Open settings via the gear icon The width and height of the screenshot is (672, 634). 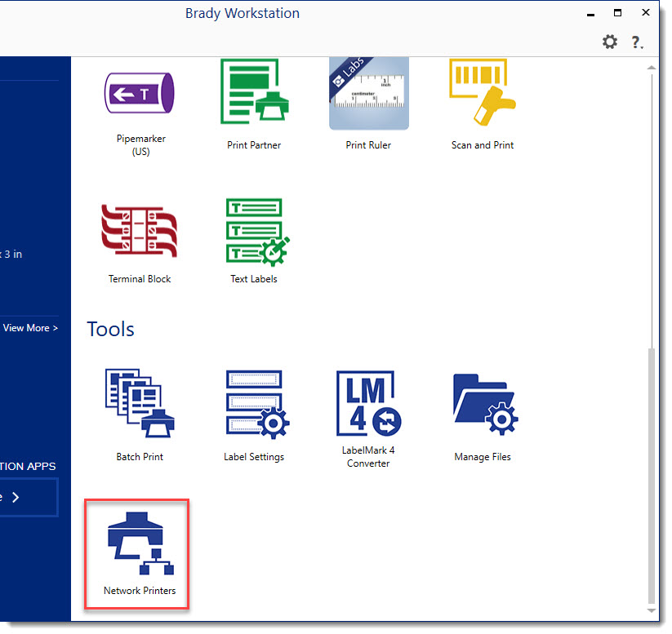click(610, 42)
